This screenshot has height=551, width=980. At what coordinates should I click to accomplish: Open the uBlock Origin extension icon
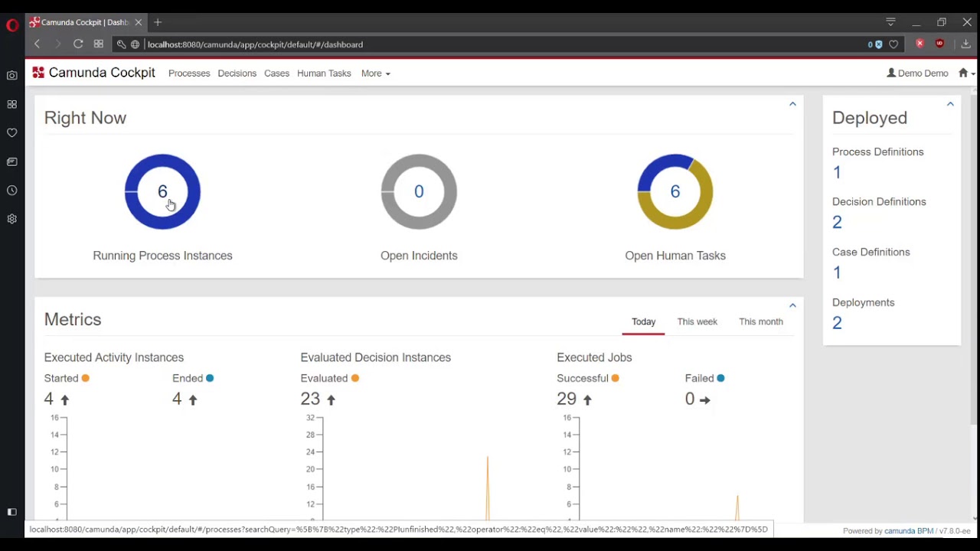[x=939, y=44]
